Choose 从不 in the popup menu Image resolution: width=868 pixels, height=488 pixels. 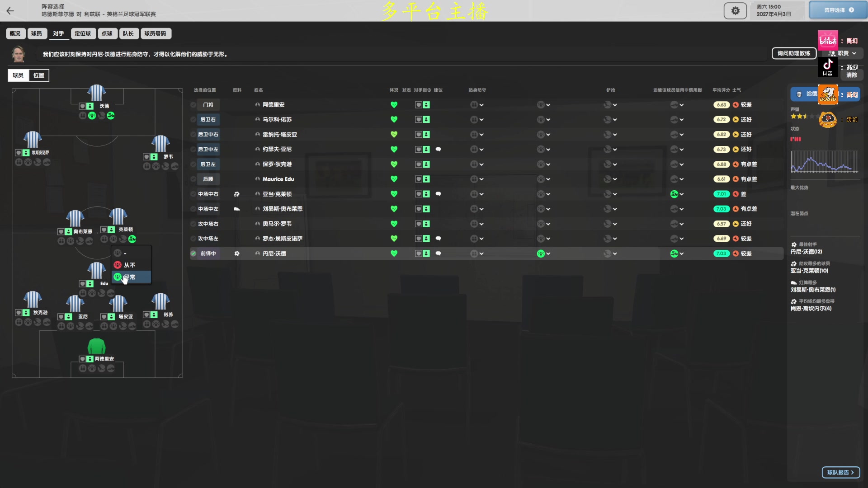click(x=129, y=265)
